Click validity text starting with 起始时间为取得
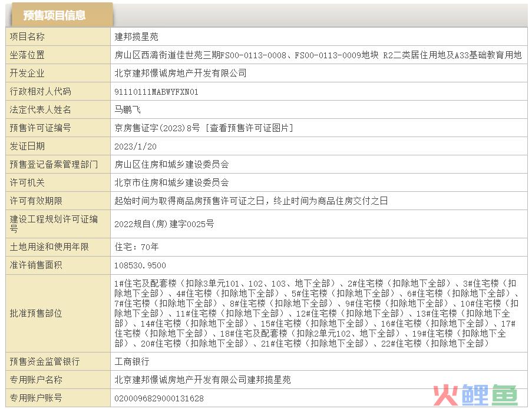532x409 pixels. (251, 201)
